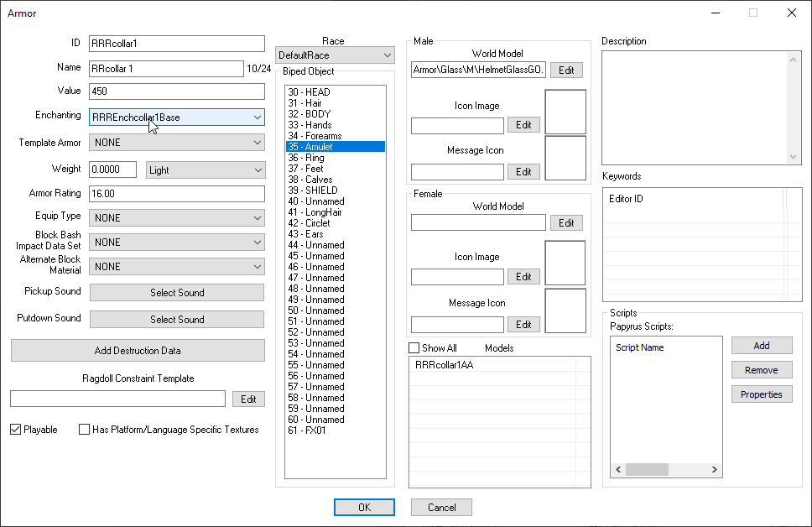Select '42 - Circlet' biped slot
Image resolution: width=812 pixels, height=527 pixels.
335,223
